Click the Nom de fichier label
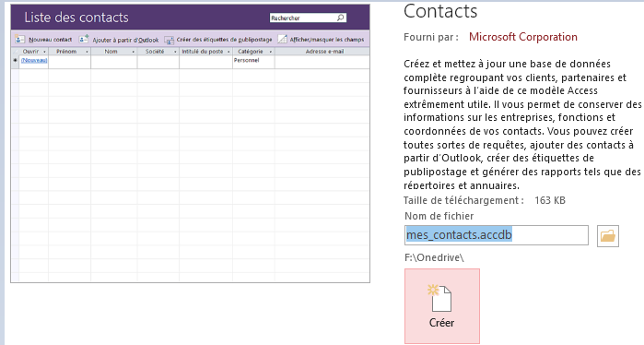Viewport: 644px width, 345px height. click(439, 216)
